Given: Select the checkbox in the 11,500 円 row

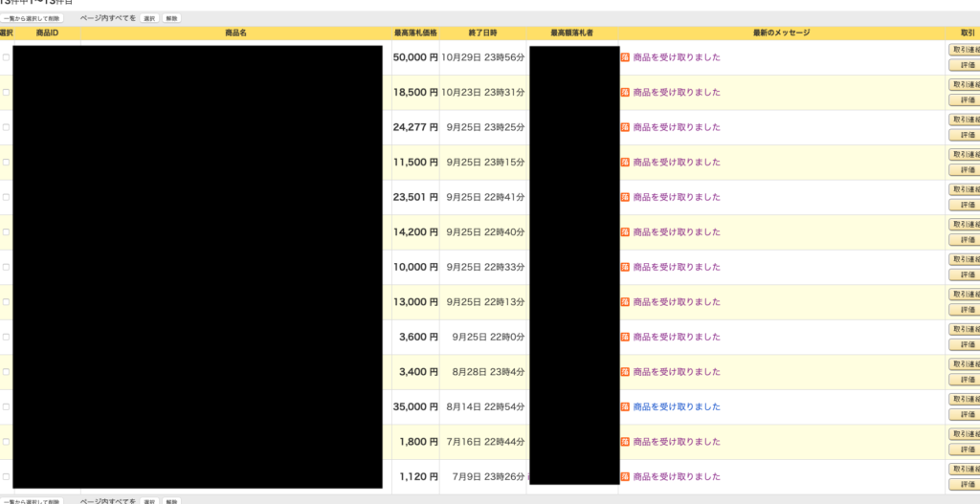Looking at the screenshot, I should [x=6, y=163].
